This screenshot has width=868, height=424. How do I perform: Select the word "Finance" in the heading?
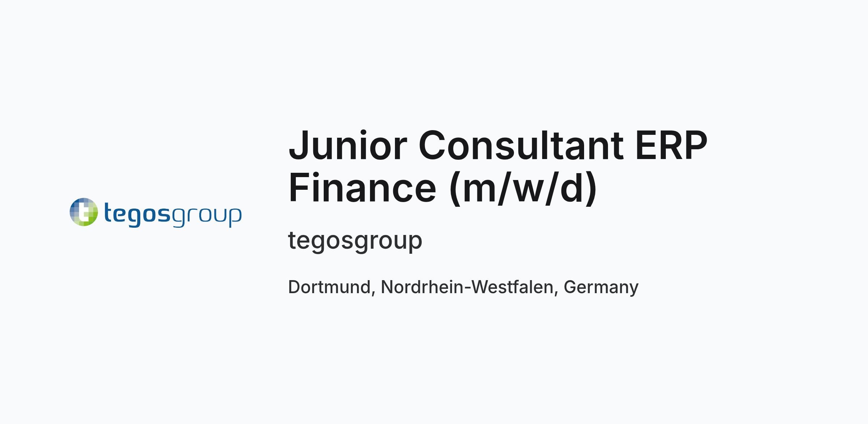362,188
